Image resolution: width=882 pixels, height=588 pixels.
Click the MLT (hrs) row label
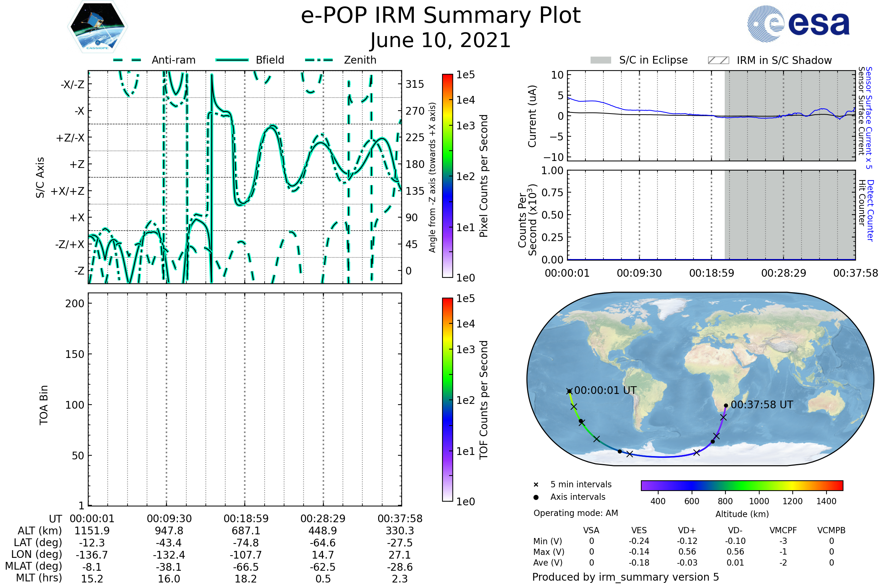pyautogui.click(x=39, y=578)
